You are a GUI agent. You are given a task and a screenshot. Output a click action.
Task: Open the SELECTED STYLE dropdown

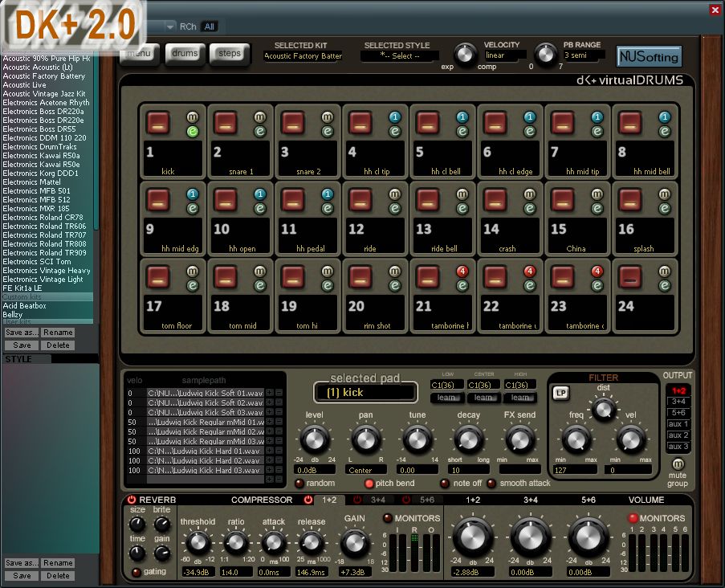tap(399, 56)
